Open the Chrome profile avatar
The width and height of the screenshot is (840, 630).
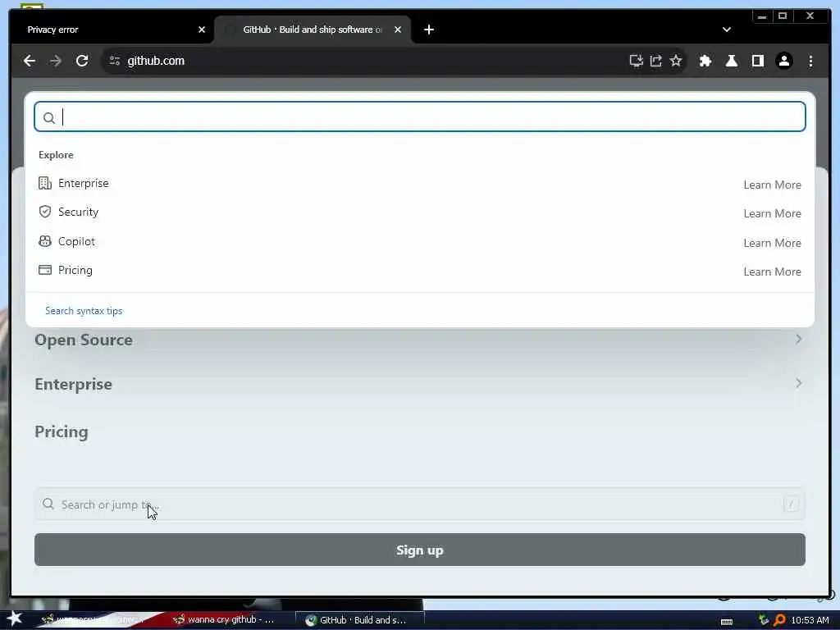coord(783,61)
